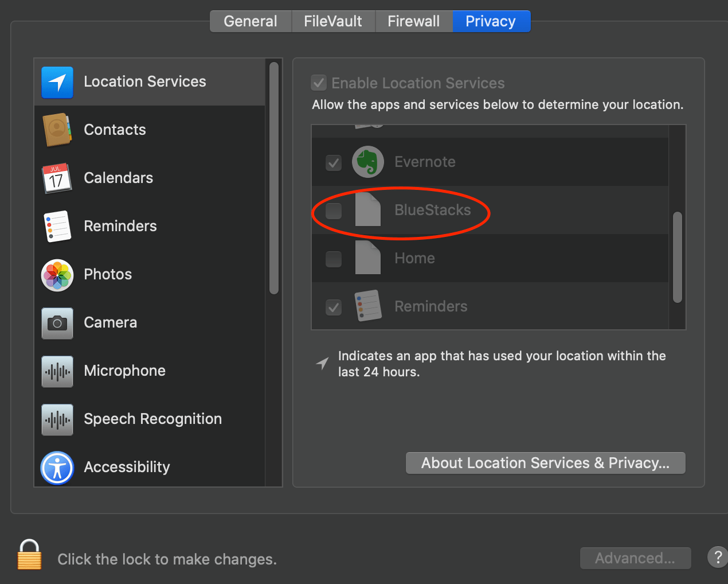Open the Accessibility icon entry
This screenshot has height=584, width=728.
(57, 468)
